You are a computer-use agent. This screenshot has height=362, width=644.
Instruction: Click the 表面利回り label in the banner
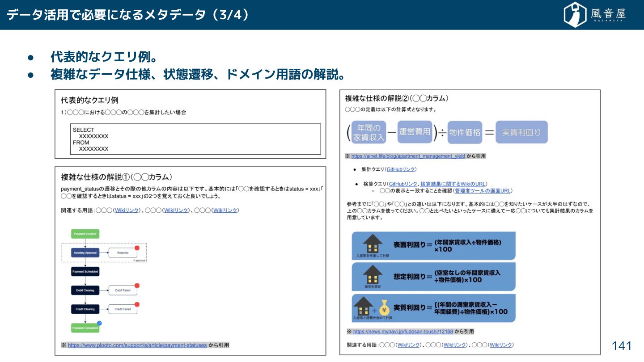point(409,245)
